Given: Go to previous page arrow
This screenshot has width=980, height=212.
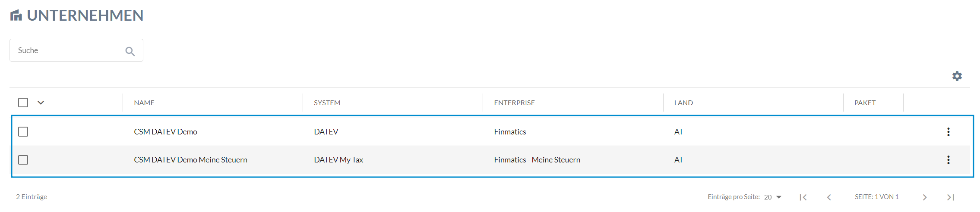Looking at the screenshot, I should 829,197.
